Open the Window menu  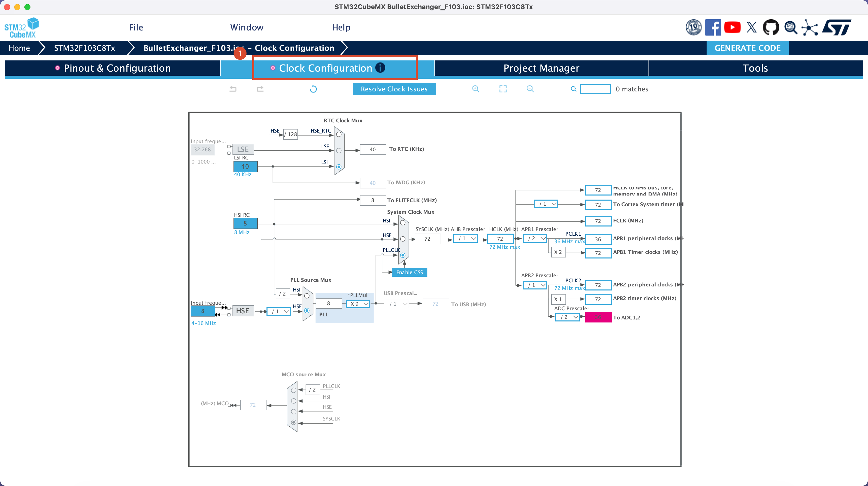(247, 27)
